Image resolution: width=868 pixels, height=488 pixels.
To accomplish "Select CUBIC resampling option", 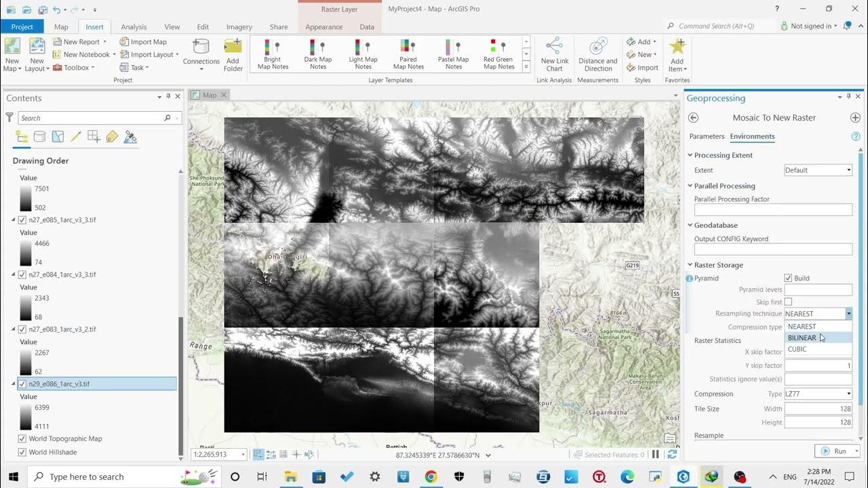I will tap(818, 350).
